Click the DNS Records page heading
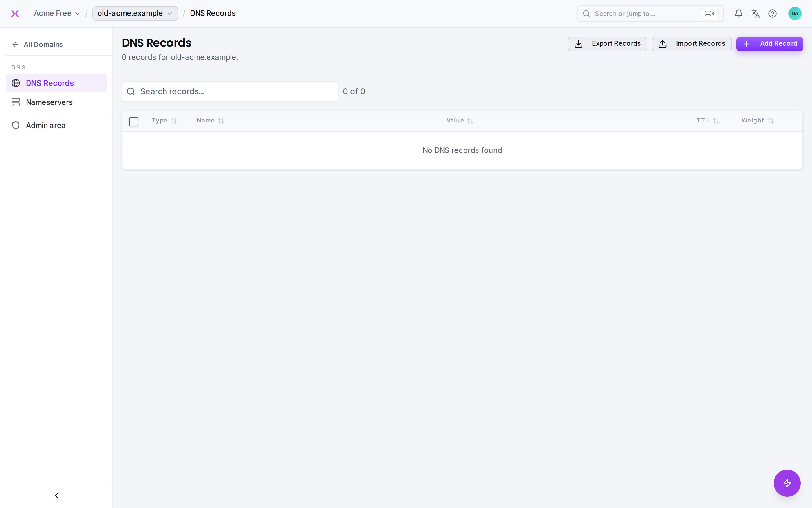812x508 pixels. click(x=157, y=43)
